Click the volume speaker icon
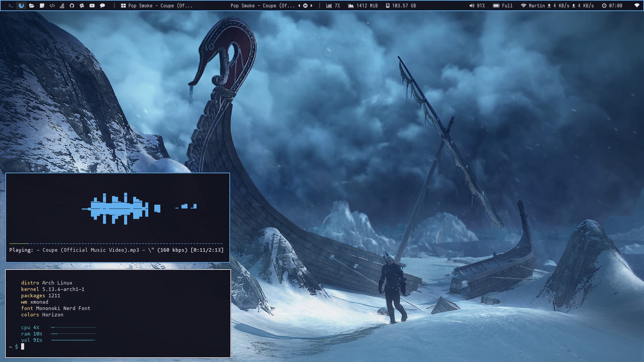644x362 pixels. coord(472,6)
